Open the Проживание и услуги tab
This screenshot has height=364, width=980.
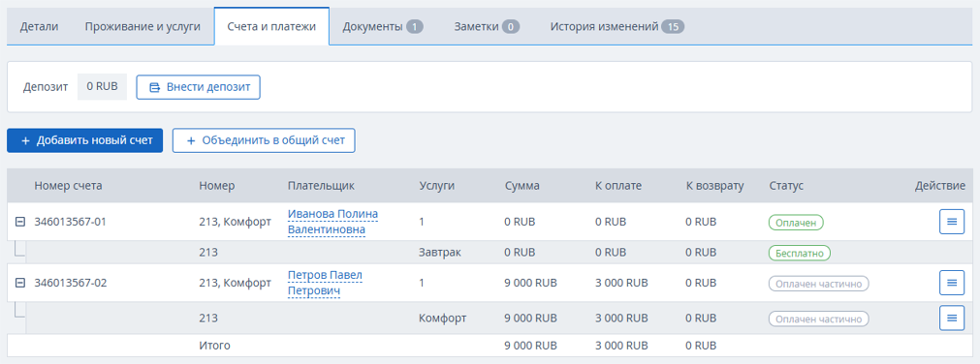(x=142, y=26)
